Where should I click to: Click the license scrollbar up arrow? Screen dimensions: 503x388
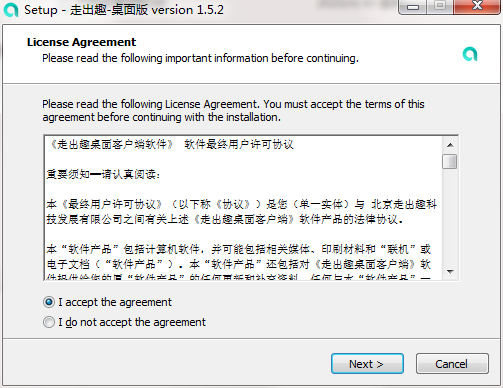(450, 145)
